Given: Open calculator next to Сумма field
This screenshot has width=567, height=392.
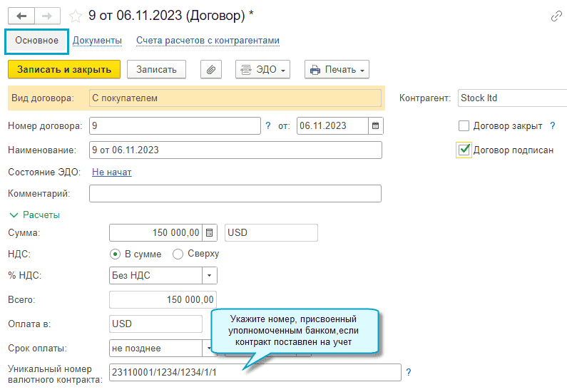Looking at the screenshot, I should tap(210, 232).
